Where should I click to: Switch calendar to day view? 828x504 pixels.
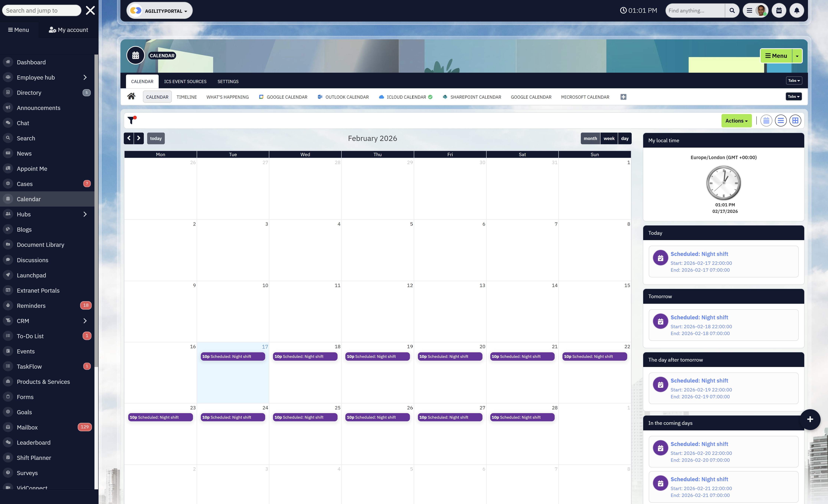click(x=624, y=138)
